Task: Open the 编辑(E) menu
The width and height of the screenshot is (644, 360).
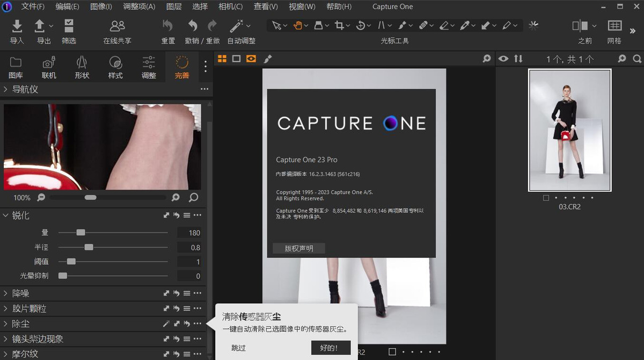Action: coord(67,6)
